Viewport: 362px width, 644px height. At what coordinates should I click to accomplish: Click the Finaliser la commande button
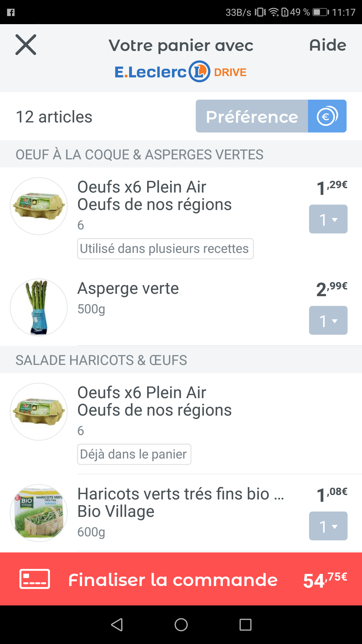coord(173,580)
